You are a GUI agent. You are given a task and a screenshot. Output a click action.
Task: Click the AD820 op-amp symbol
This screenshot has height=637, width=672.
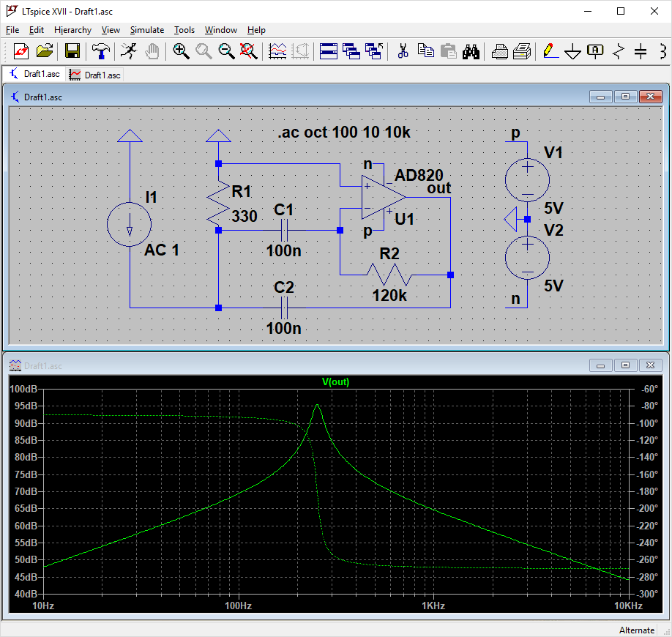(x=383, y=197)
